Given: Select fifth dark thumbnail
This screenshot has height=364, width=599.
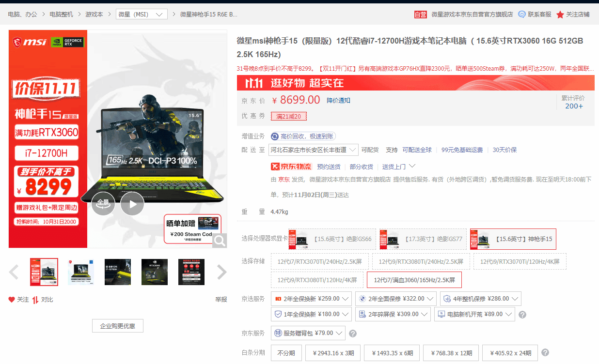Looking at the screenshot, I should (191, 272).
